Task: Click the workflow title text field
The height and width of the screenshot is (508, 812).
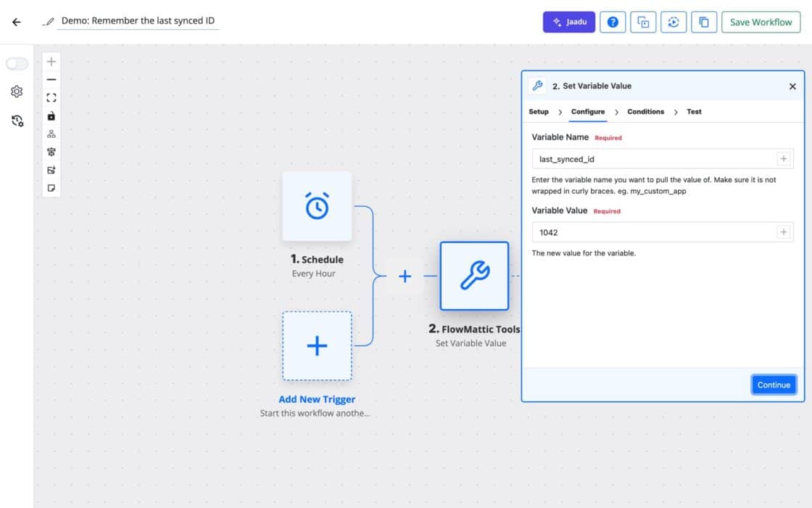Action: pyautogui.click(x=138, y=21)
